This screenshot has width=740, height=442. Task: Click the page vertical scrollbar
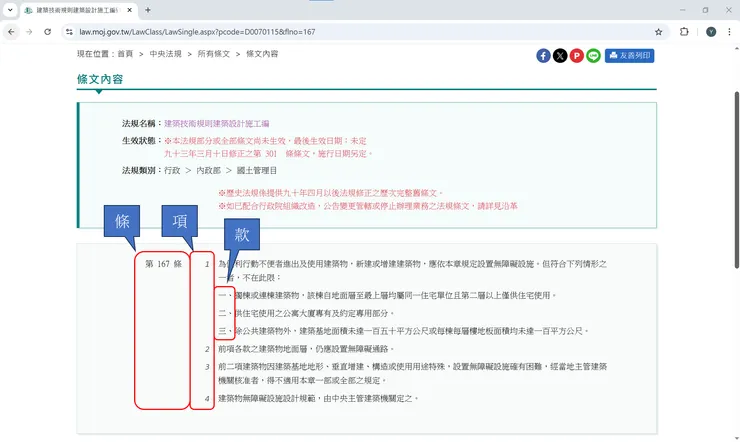point(736,179)
